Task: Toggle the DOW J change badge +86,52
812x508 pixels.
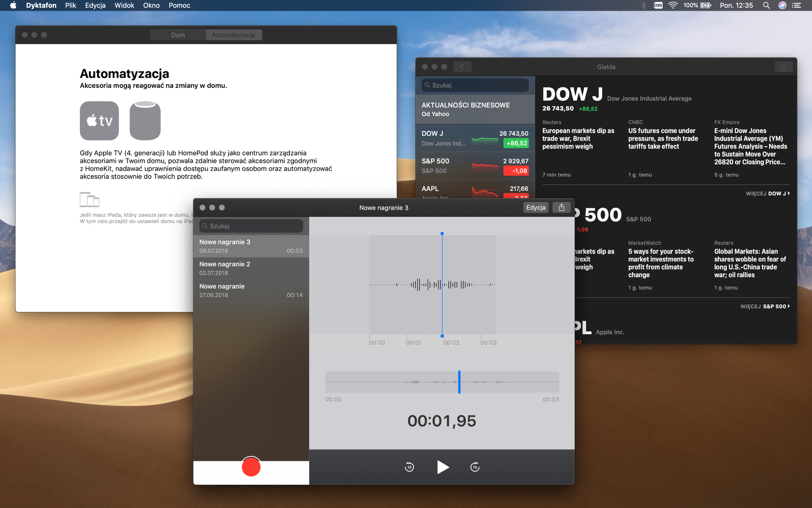Action: click(516, 143)
